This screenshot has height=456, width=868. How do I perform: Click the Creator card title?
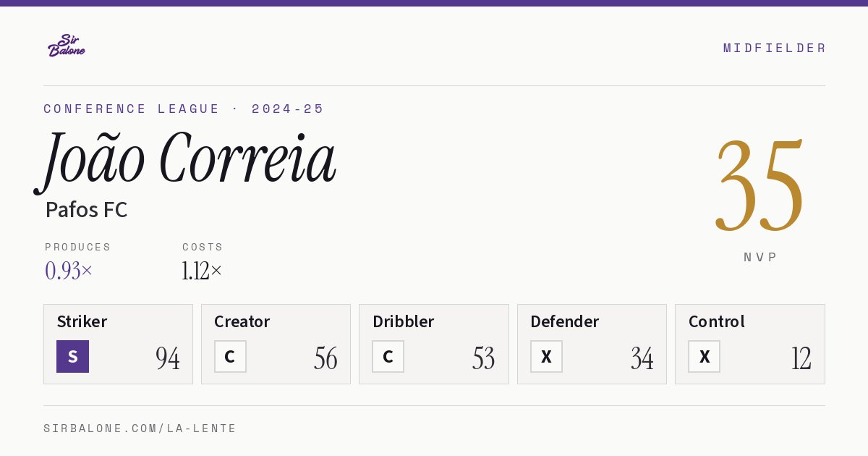242,321
